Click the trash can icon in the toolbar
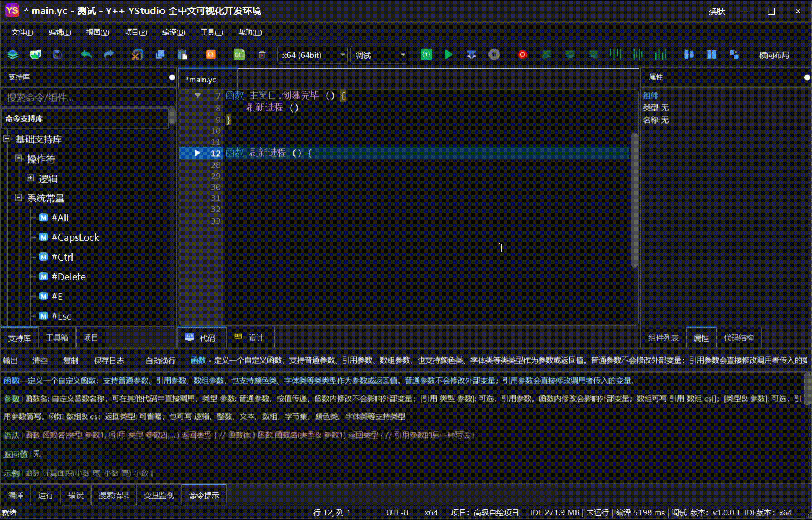812x520 pixels. pos(262,55)
